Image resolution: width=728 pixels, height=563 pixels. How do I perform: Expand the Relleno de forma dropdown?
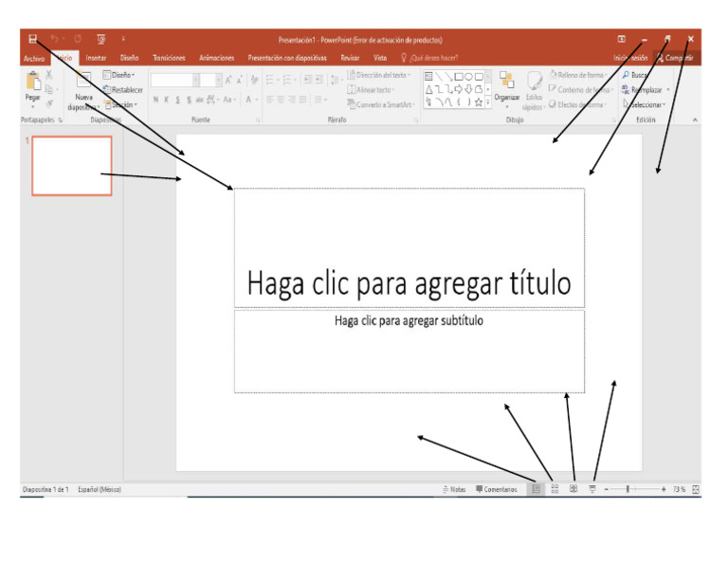pyautogui.click(x=578, y=74)
